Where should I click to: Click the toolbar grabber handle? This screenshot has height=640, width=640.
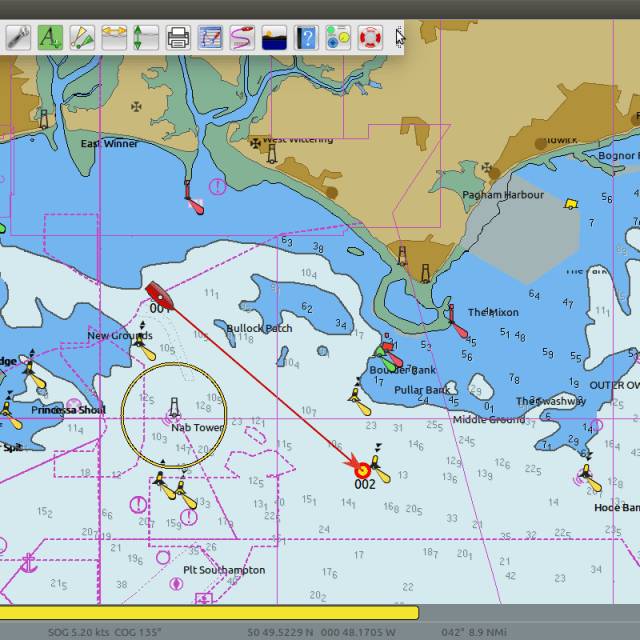[399, 38]
